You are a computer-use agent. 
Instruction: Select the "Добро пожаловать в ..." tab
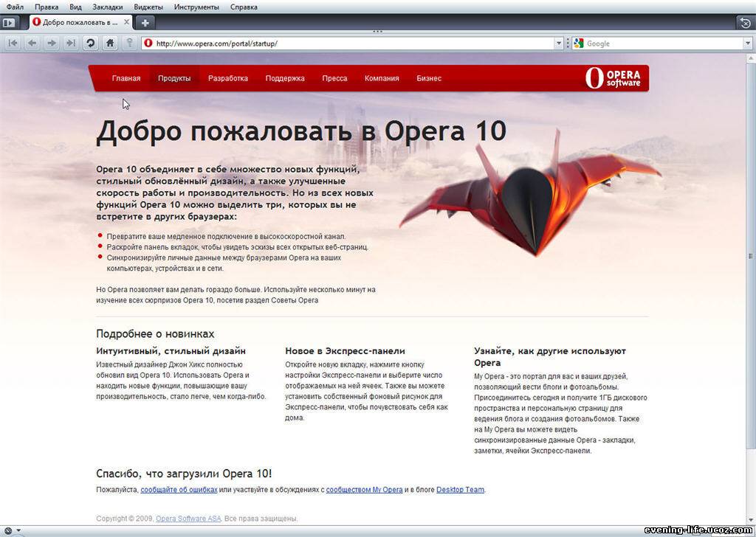(x=80, y=22)
